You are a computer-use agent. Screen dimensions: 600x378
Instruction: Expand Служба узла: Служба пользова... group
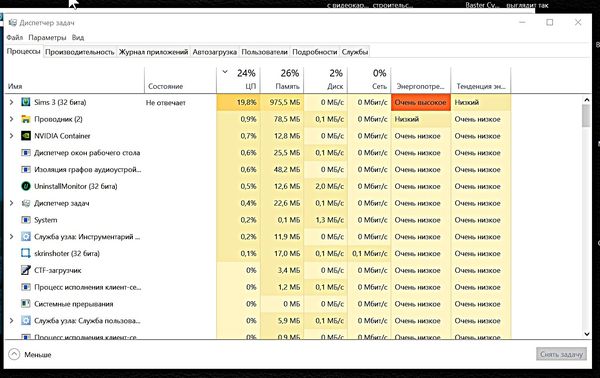(x=11, y=321)
